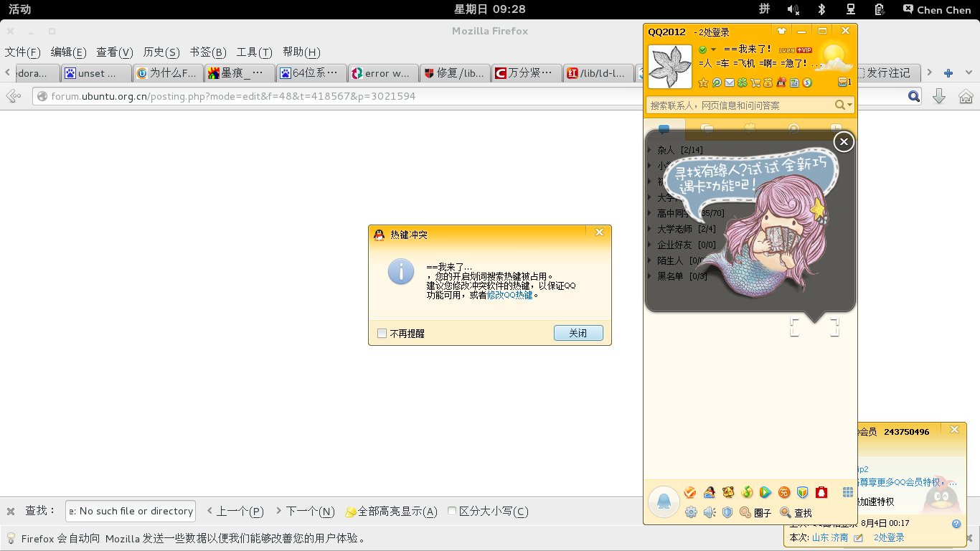Screen dimensions: 980x551
Task: Open the 书签 menu in Firefox
Action: tap(208, 52)
